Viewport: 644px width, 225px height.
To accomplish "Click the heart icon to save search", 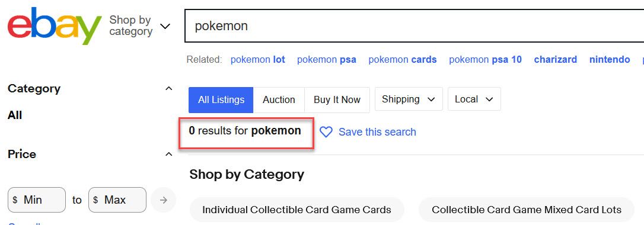I will click(326, 132).
